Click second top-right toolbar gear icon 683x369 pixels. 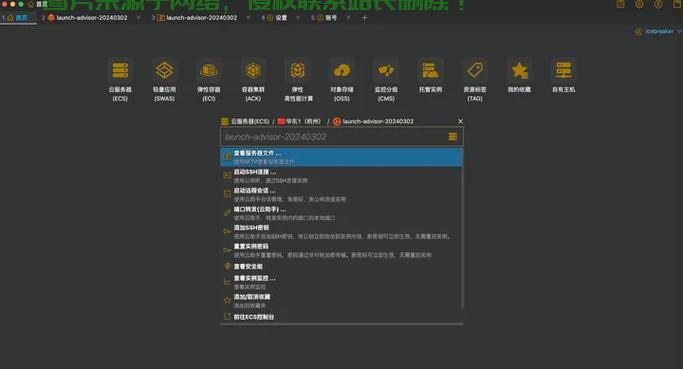(639, 4)
